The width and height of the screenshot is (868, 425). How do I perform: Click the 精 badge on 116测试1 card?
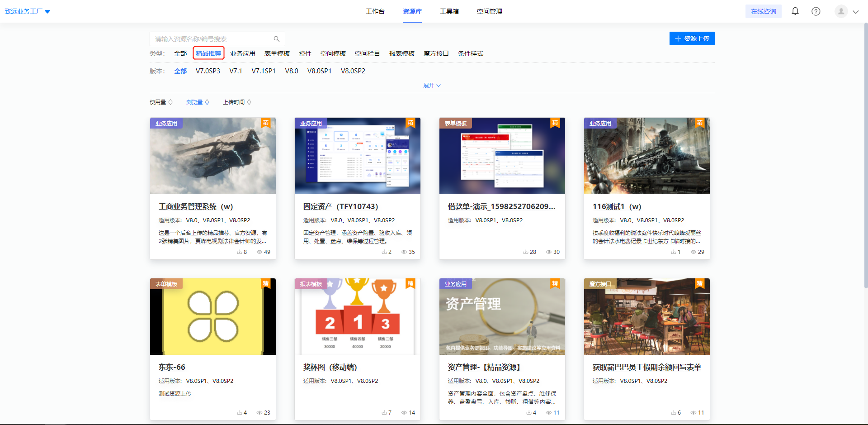[x=700, y=123]
